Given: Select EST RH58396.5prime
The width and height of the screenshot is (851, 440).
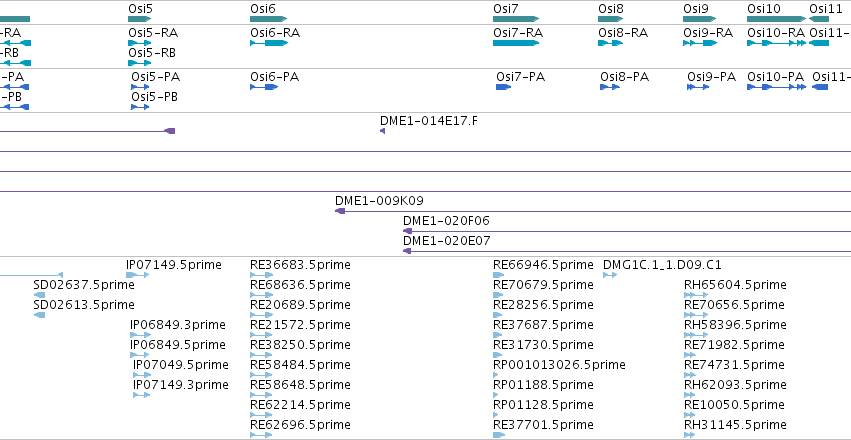Looking at the screenshot, I should (694, 335).
